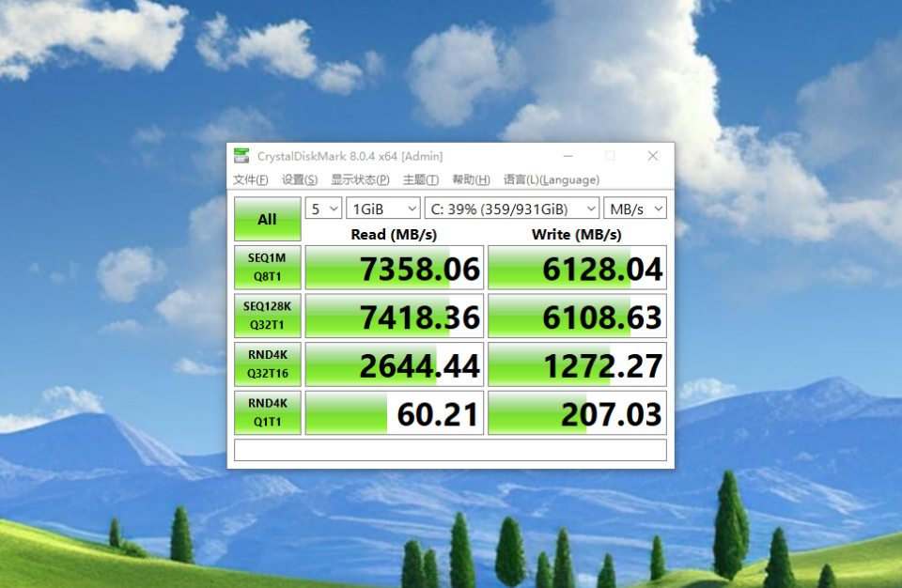Open the 文件(F) menu
The height and width of the screenshot is (588, 902).
(x=250, y=179)
